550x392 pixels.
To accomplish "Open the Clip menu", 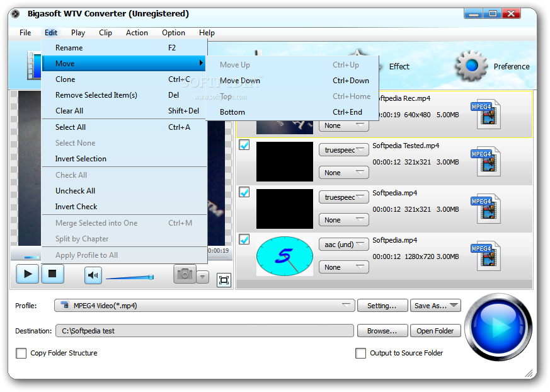I will click(x=105, y=33).
